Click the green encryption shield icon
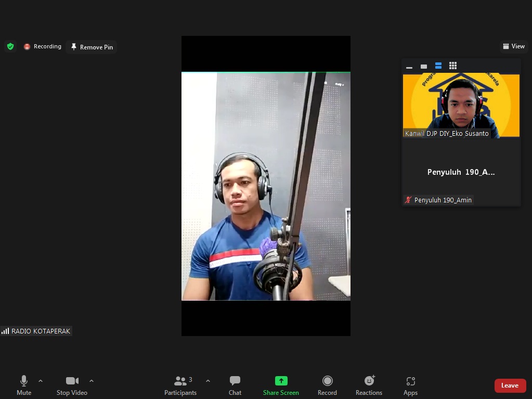Image resolution: width=532 pixels, height=399 pixels. point(10,46)
